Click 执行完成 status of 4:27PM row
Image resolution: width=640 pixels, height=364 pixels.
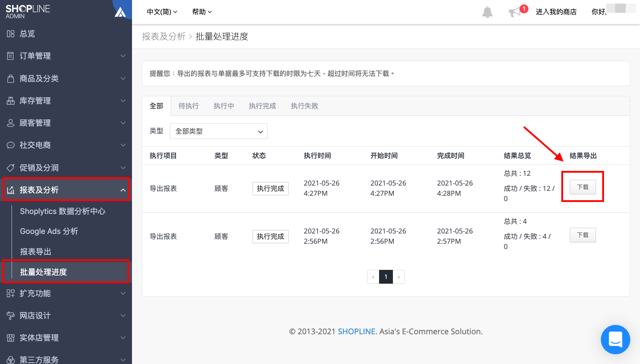pyautogui.click(x=271, y=189)
